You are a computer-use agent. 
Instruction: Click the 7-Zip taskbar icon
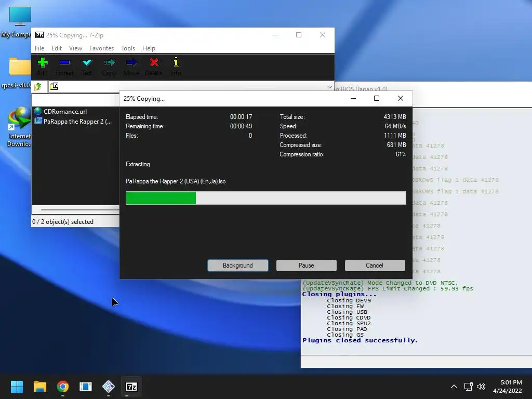pyautogui.click(x=131, y=387)
